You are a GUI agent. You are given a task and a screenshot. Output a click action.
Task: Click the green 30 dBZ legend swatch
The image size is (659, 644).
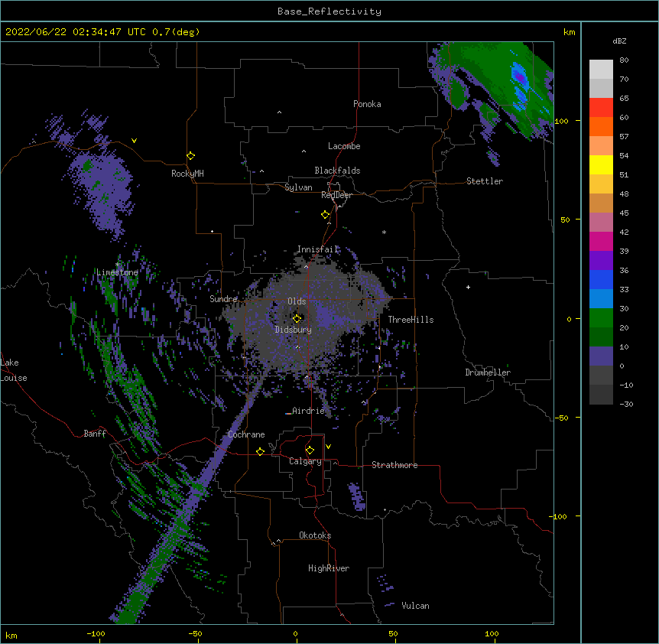[601, 318]
